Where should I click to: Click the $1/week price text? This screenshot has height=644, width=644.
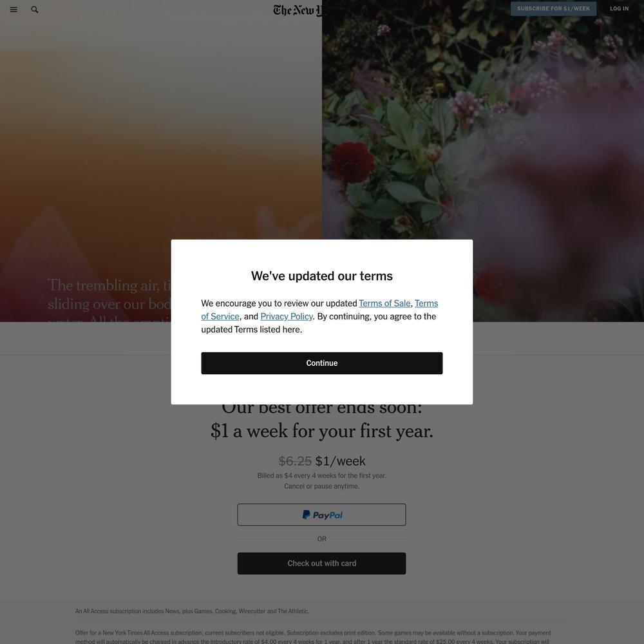click(x=340, y=461)
